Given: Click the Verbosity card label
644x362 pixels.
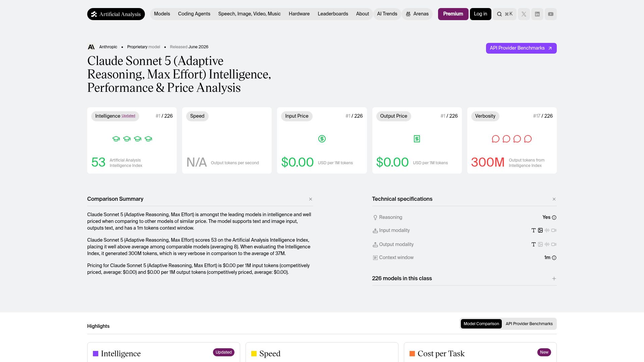Looking at the screenshot, I should pyautogui.click(x=485, y=116).
